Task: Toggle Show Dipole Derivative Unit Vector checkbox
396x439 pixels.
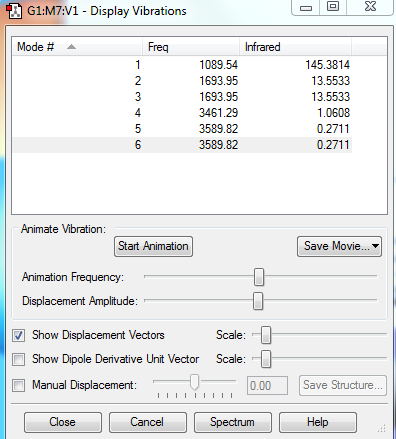Action: tap(18, 359)
